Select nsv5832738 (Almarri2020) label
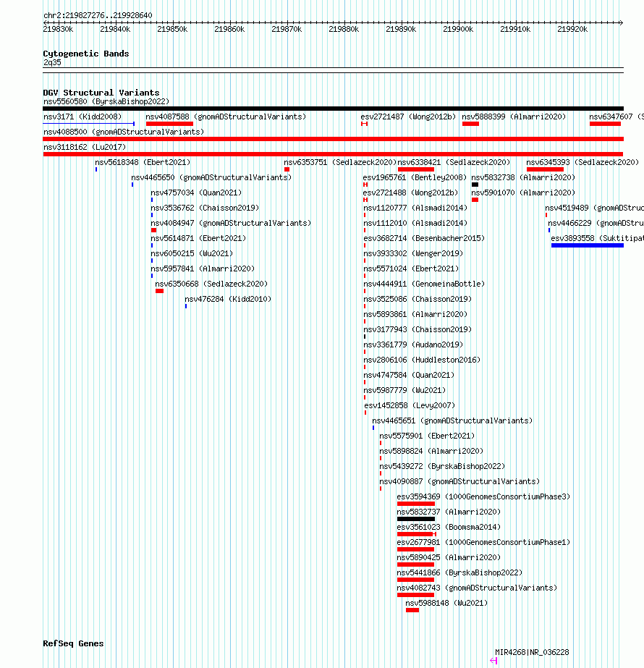 (523, 177)
